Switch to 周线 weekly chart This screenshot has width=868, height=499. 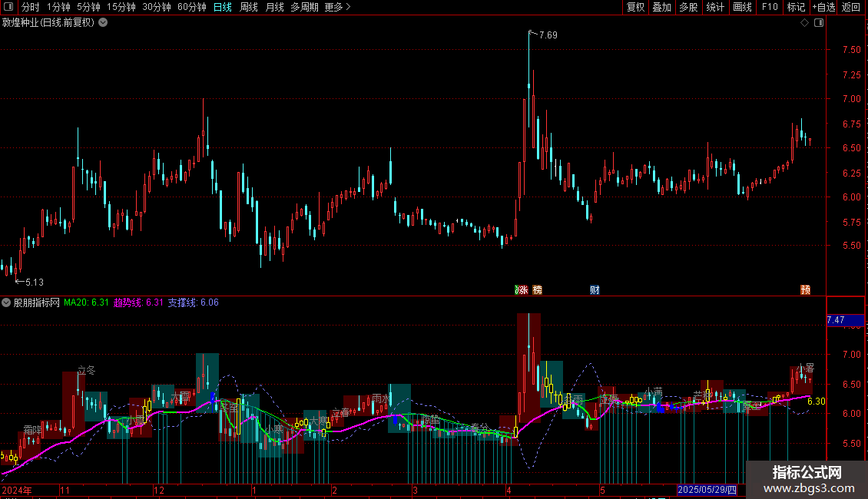[249, 7]
